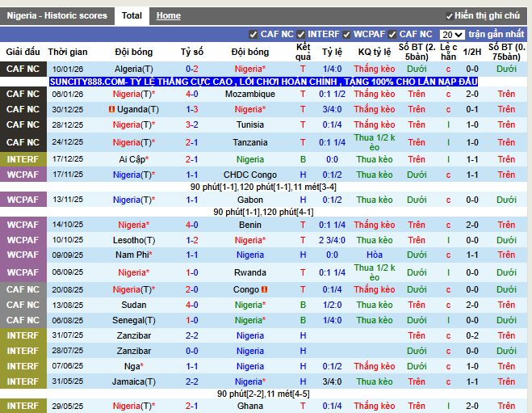Uncheck the WCPAF filter checkbox
Image resolution: width=532 pixels, height=413 pixels.
pyautogui.click(x=346, y=34)
